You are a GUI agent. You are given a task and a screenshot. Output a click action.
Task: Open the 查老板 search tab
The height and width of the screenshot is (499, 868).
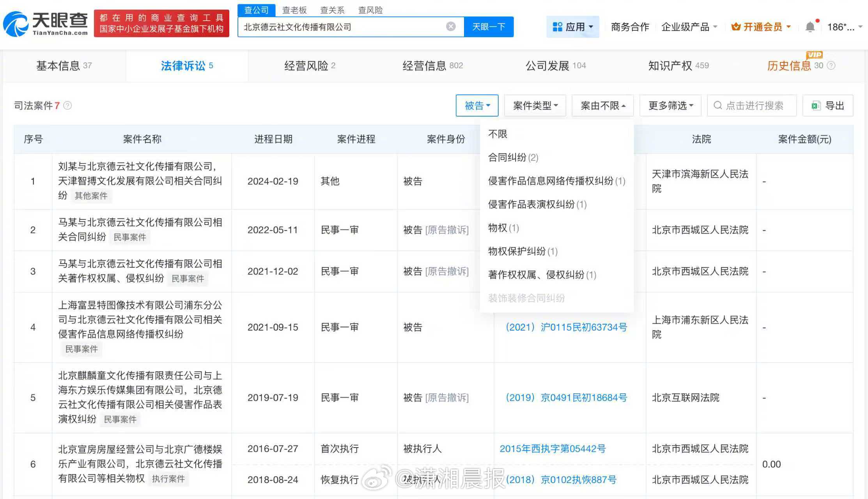pos(295,10)
